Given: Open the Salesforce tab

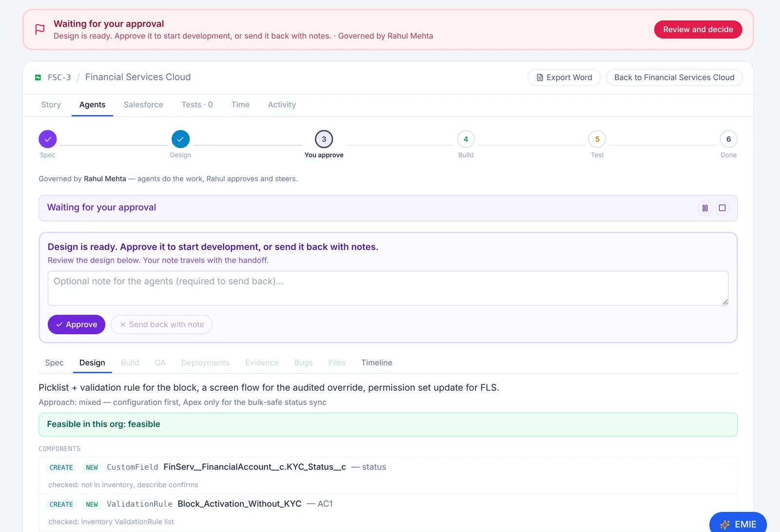Looking at the screenshot, I should 143,105.
